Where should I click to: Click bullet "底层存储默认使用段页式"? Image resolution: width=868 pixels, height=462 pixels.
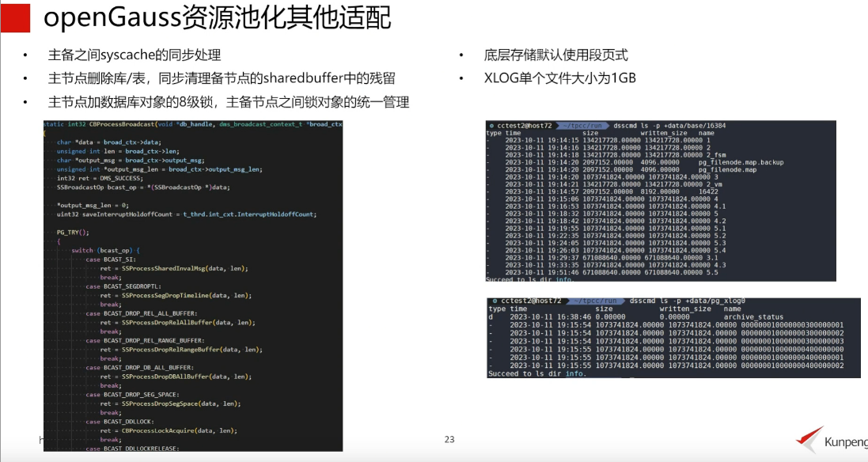(x=555, y=55)
